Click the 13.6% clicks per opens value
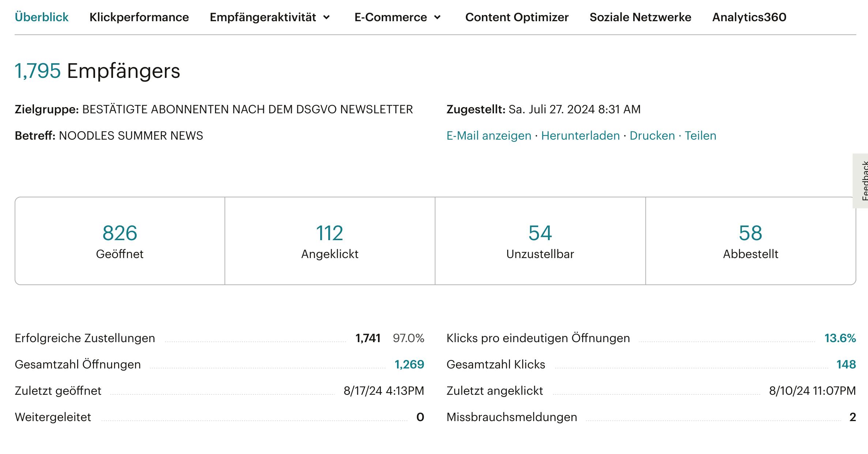 coord(840,338)
